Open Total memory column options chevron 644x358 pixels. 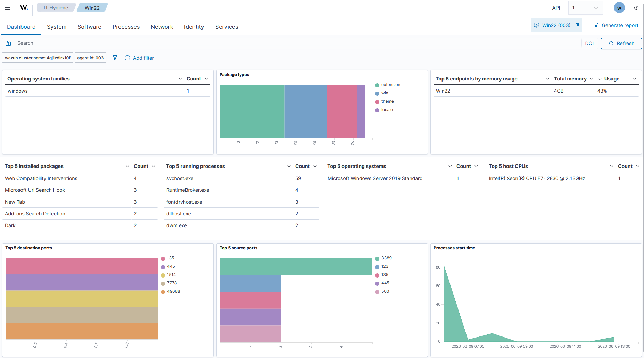591,79
